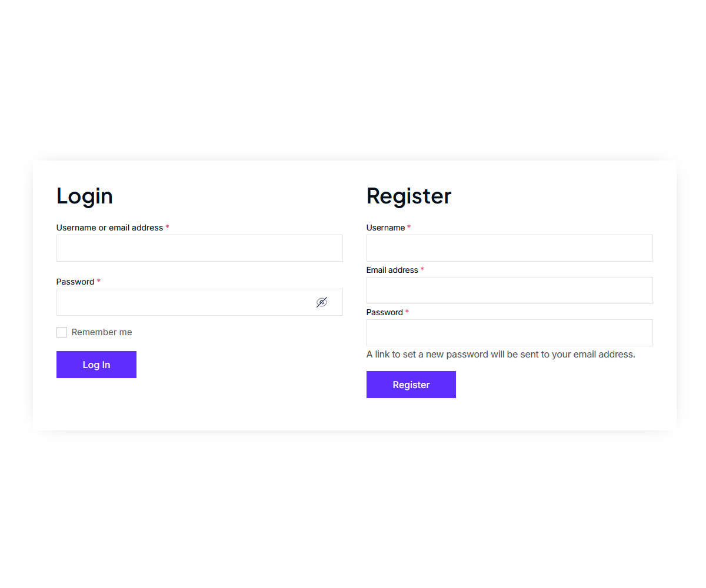Focus the Login username or email field

pos(199,248)
